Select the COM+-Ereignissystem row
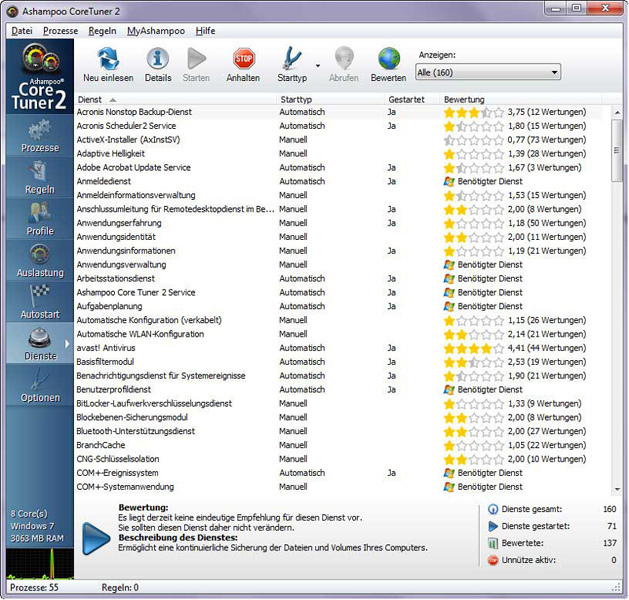Viewport: 629px width, 600px height. (x=338, y=473)
